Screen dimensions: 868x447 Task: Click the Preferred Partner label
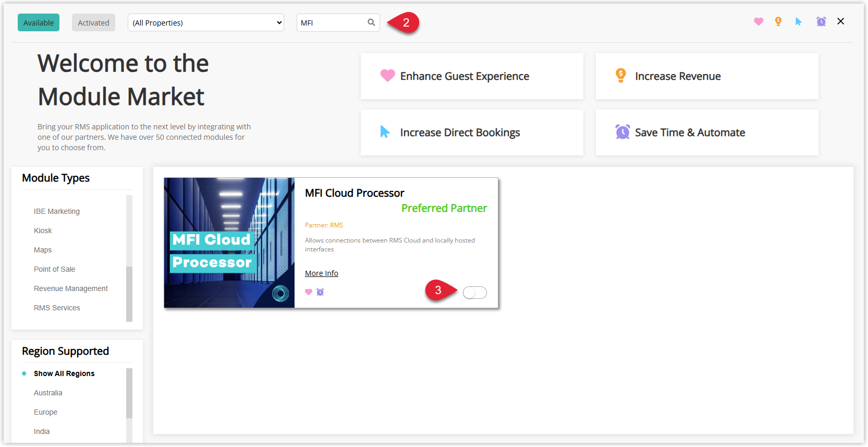(x=444, y=208)
